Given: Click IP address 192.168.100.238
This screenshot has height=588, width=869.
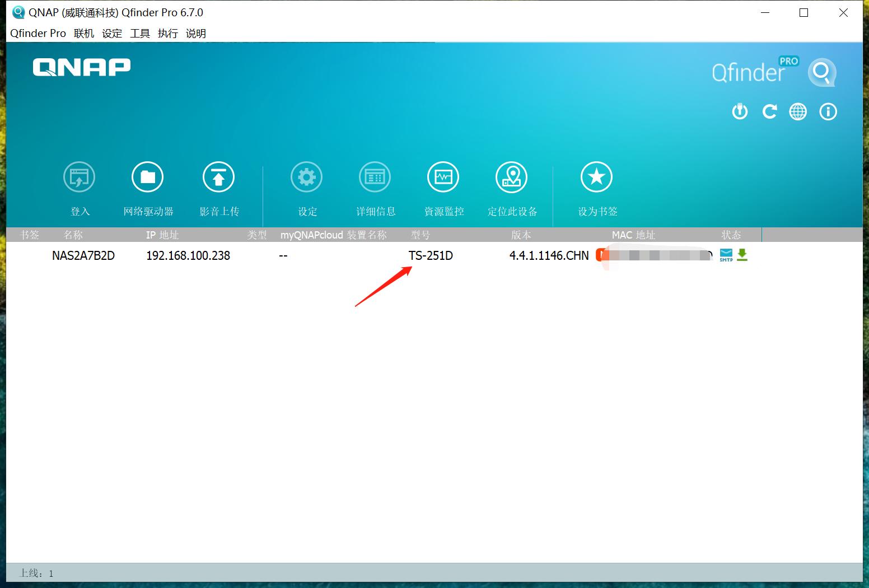Looking at the screenshot, I should pos(188,256).
